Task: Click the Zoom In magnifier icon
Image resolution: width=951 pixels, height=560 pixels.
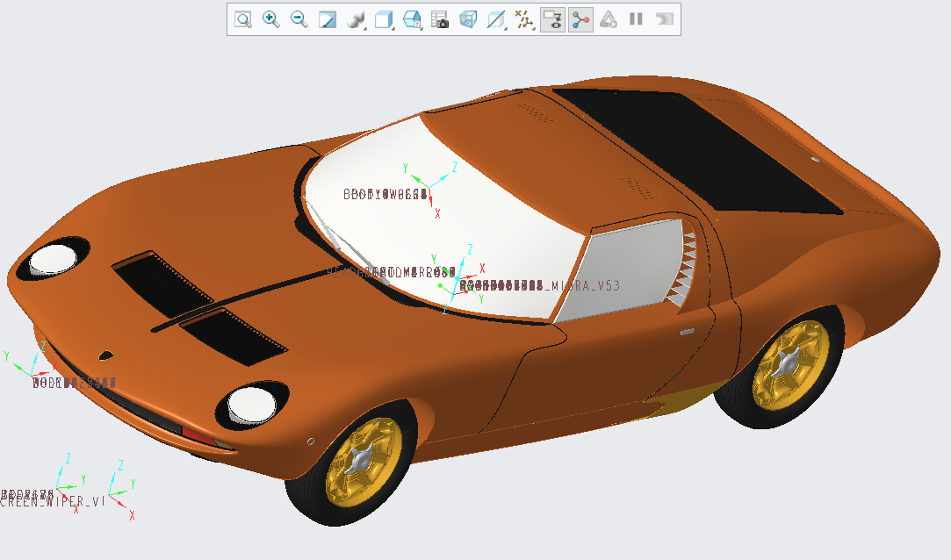Action: click(271, 19)
